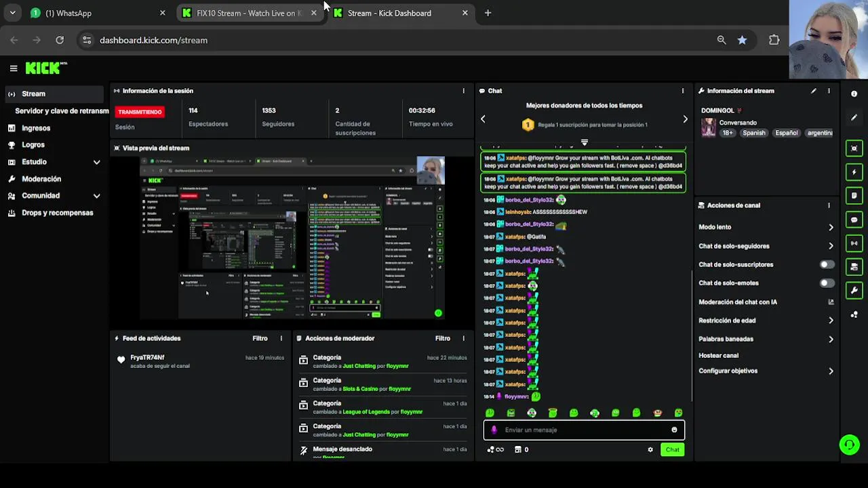The height and width of the screenshot is (488, 868).
Task: Open Moderación in sidebar
Action: 41,179
